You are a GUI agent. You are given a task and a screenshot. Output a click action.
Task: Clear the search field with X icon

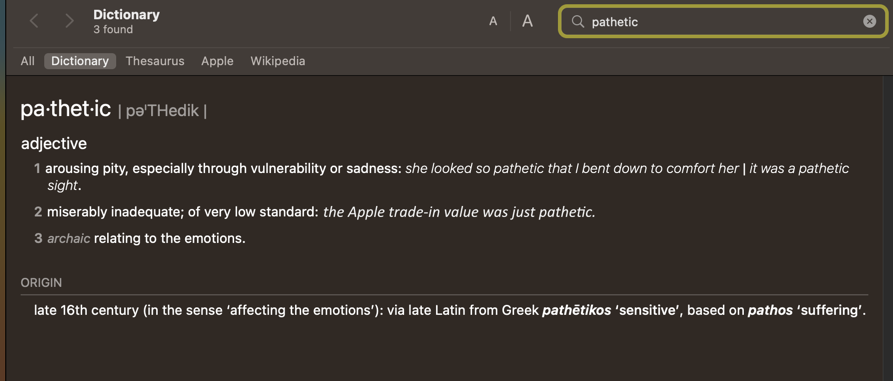click(x=869, y=22)
